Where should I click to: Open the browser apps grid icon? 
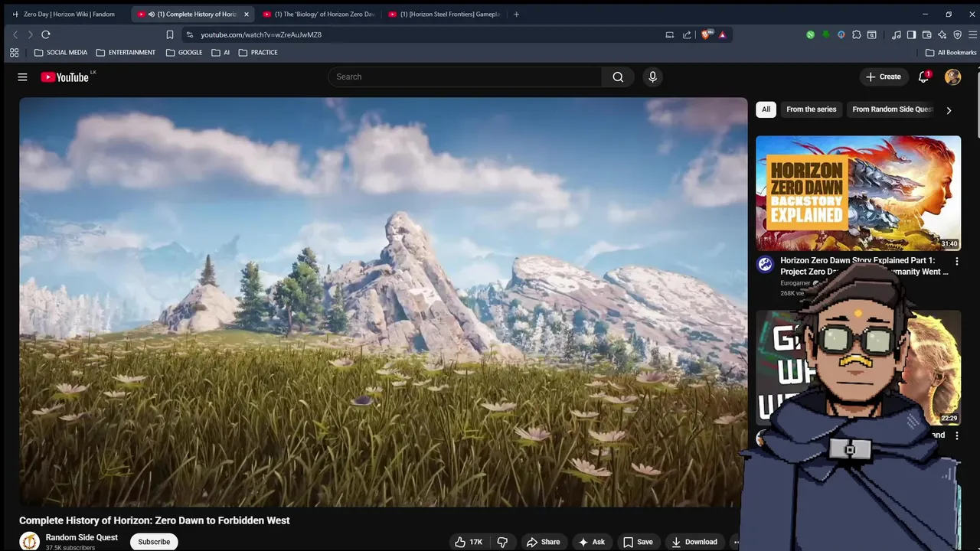[x=14, y=53]
